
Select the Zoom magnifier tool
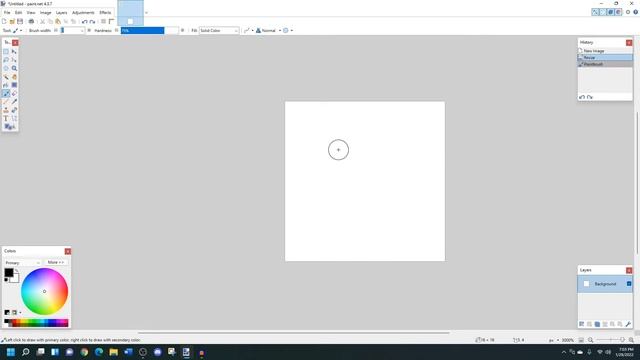14,68
